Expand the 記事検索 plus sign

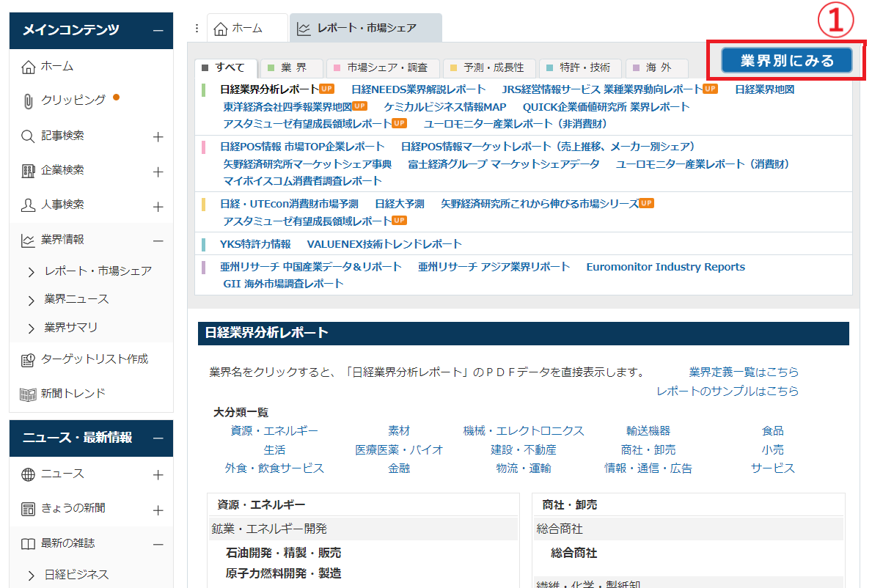click(x=158, y=137)
